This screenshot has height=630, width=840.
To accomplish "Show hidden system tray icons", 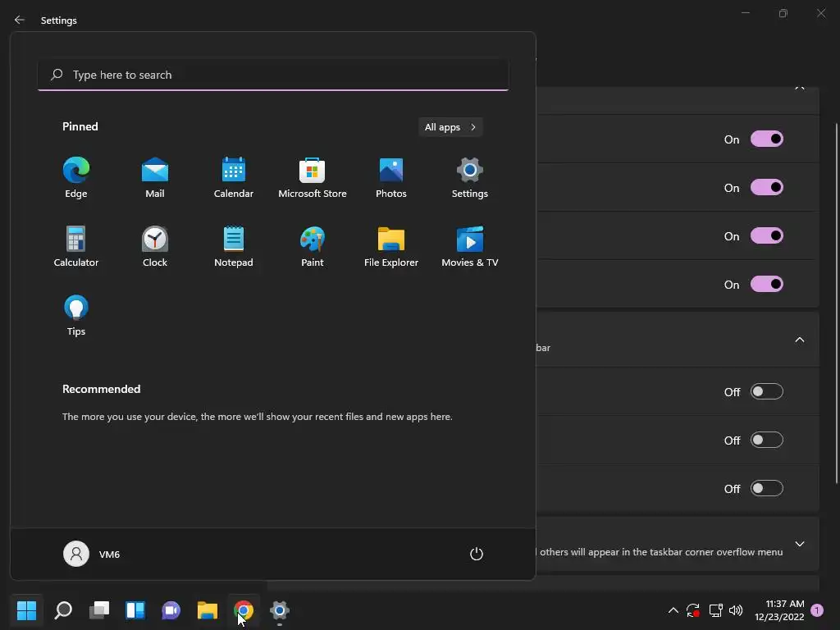I will 673,610.
